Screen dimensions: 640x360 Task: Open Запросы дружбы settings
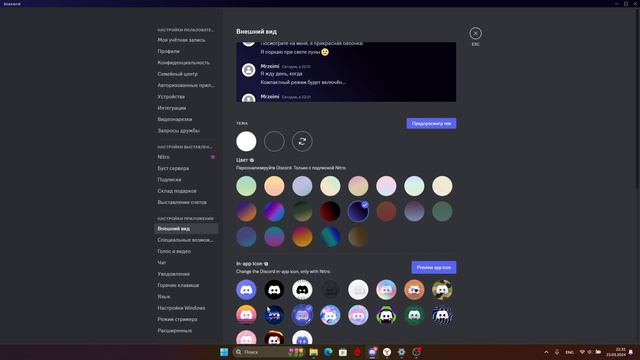tap(186, 131)
